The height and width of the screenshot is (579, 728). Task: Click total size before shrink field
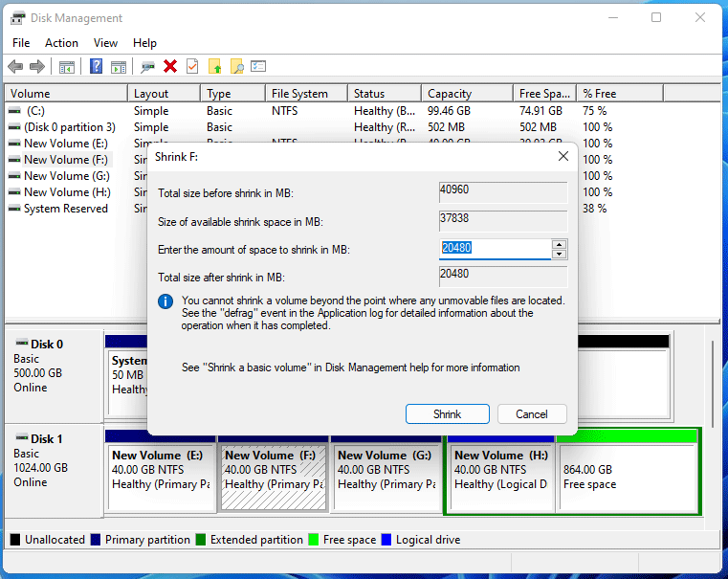click(503, 192)
